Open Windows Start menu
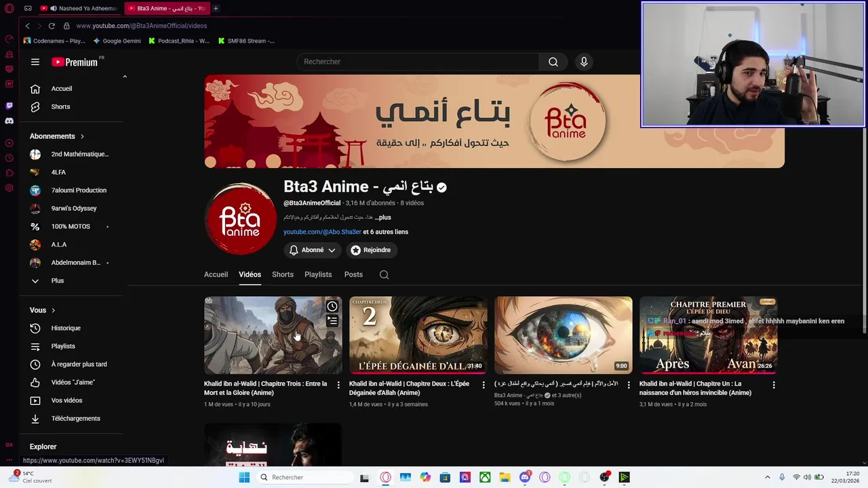The height and width of the screenshot is (488, 868). 244,477
